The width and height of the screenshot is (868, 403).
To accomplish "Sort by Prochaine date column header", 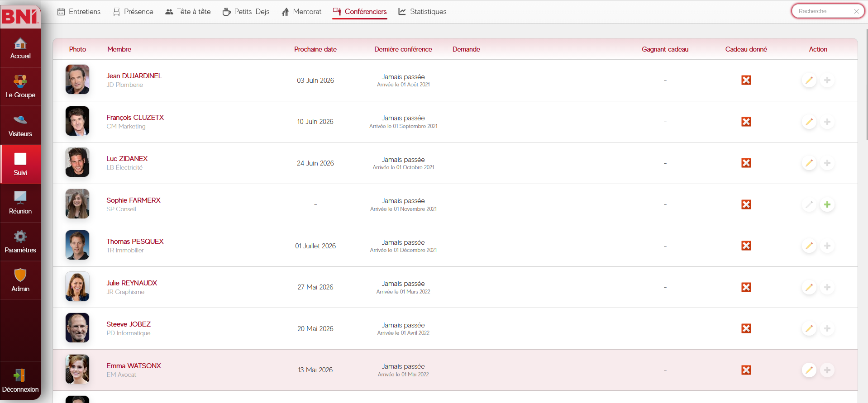I will pos(315,49).
